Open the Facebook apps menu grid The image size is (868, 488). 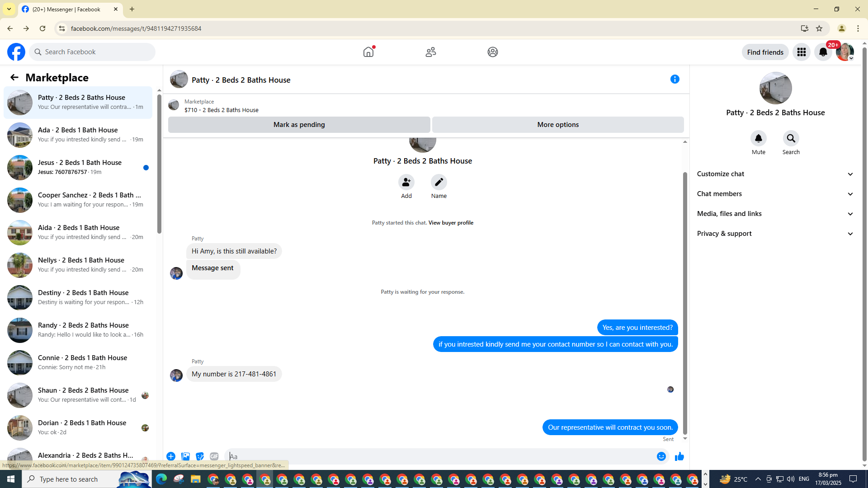[x=802, y=52]
